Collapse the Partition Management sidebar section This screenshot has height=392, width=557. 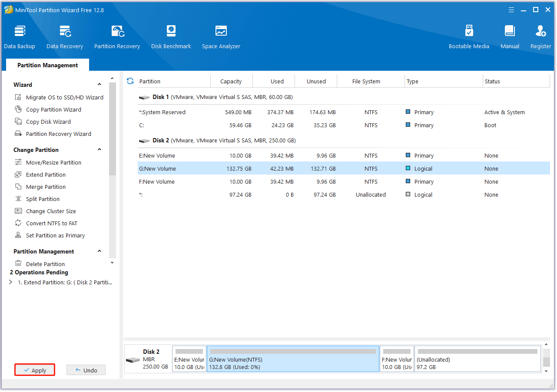point(99,251)
